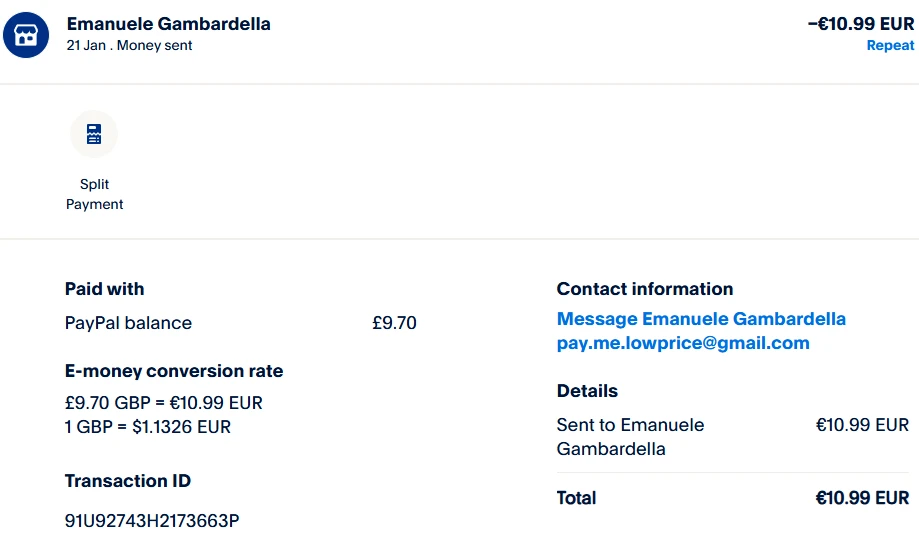Click the merchant storefront icon
The height and width of the screenshot is (559, 919).
[x=26, y=34]
